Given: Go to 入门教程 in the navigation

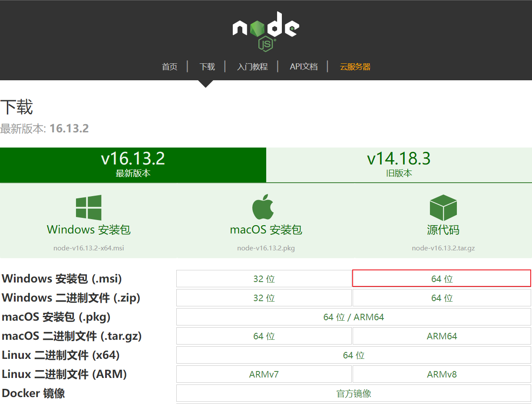Looking at the screenshot, I should pos(252,67).
